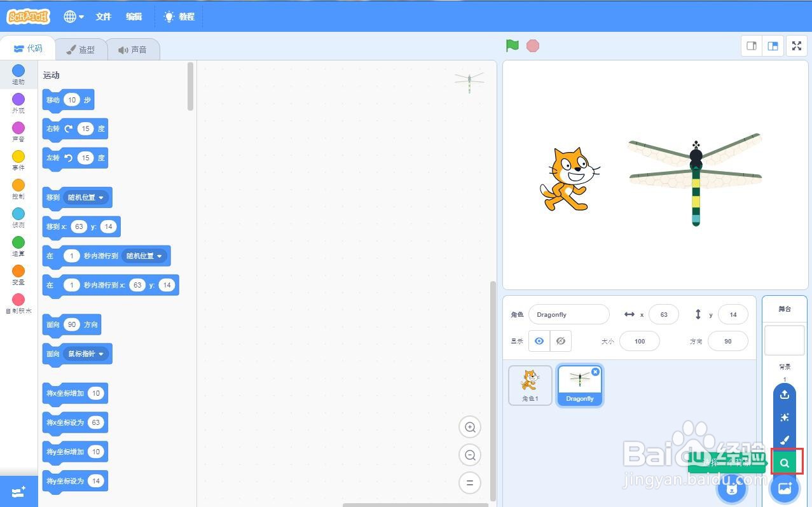Switch to the 造型 tab
This screenshot has width=812, height=507.
click(x=81, y=50)
